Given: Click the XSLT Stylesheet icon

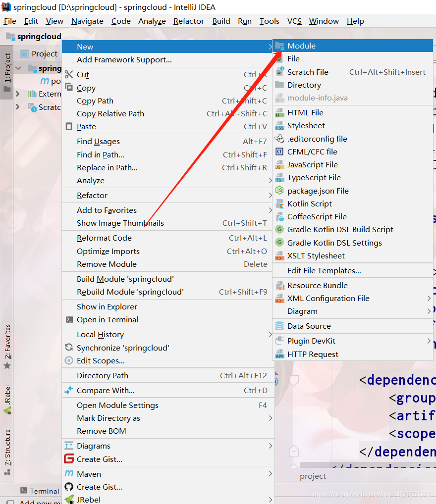Looking at the screenshot, I should point(279,256).
